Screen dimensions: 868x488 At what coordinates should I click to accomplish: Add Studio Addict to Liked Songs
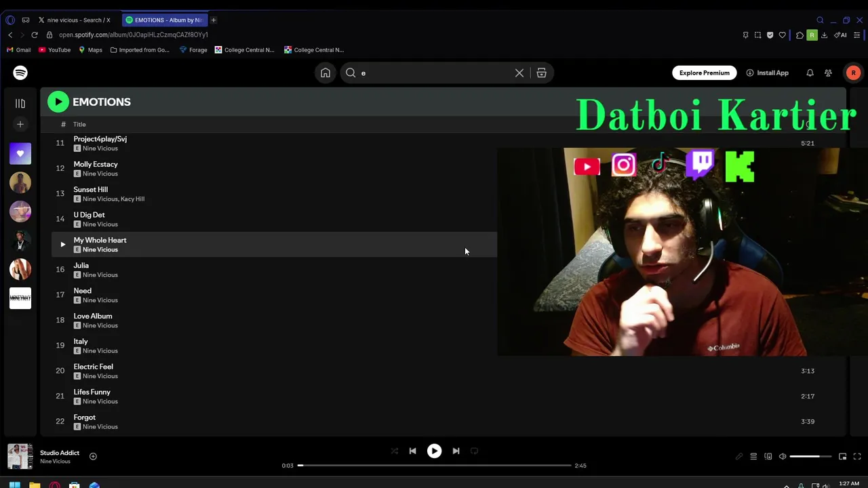[93, 456]
